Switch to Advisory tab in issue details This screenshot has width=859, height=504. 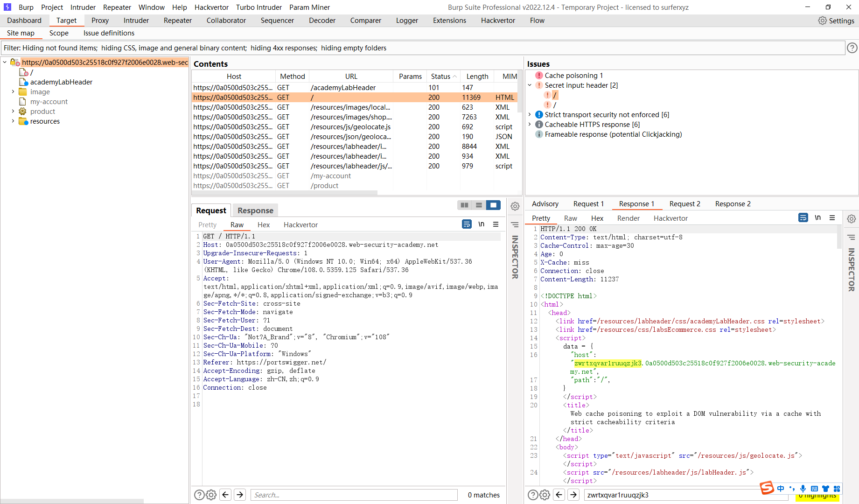[x=545, y=204]
